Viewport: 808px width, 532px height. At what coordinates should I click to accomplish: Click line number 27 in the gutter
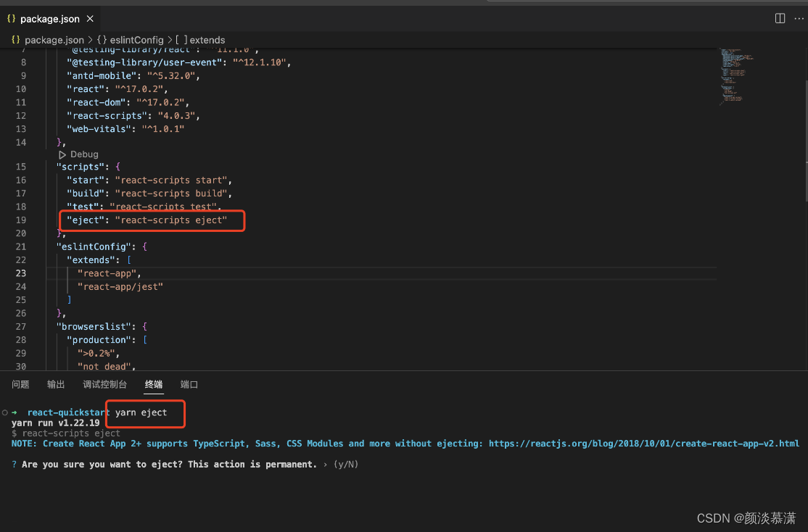(x=20, y=326)
